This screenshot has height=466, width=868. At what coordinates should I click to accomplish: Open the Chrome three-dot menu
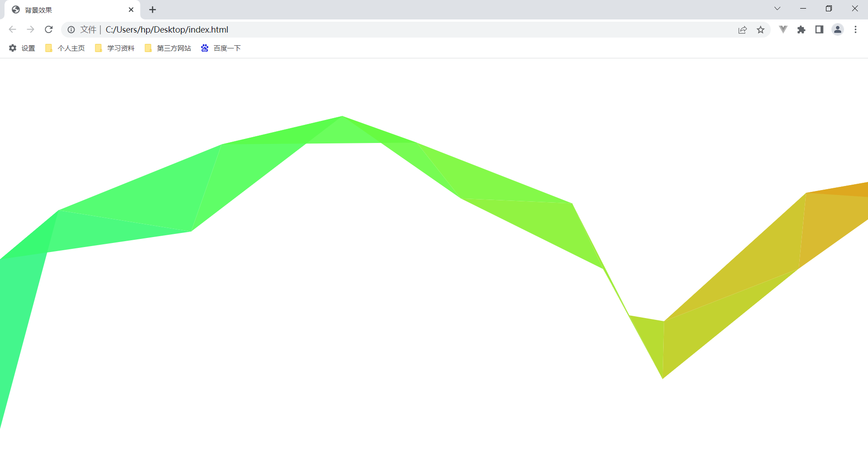[x=855, y=29]
